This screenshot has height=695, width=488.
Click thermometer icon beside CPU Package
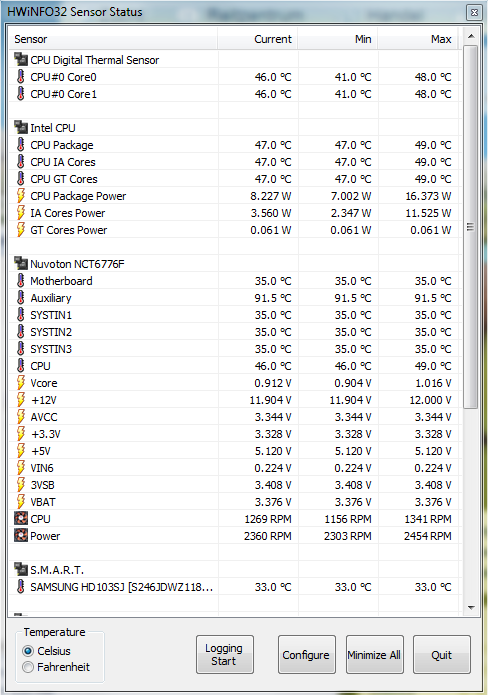pyautogui.click(x=20, y=144)
